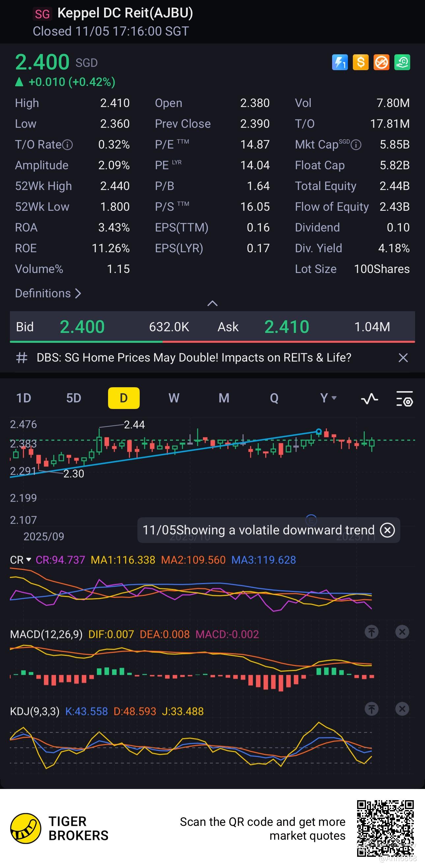Tap the orange crossed-circle icon

tap(381, 62)
